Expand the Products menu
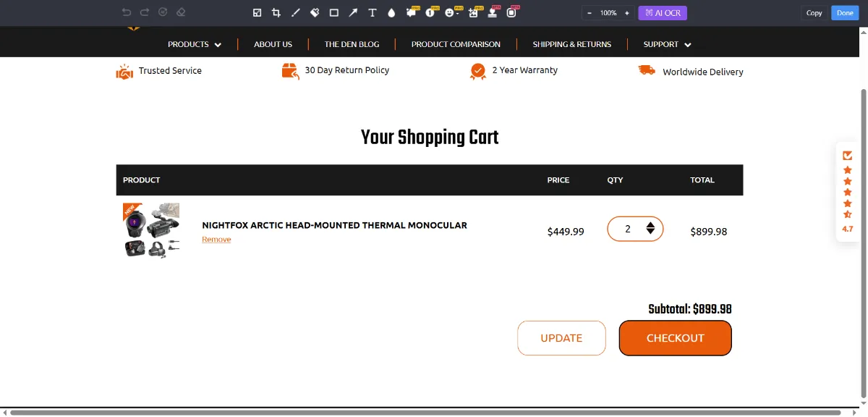 (195, 44)
